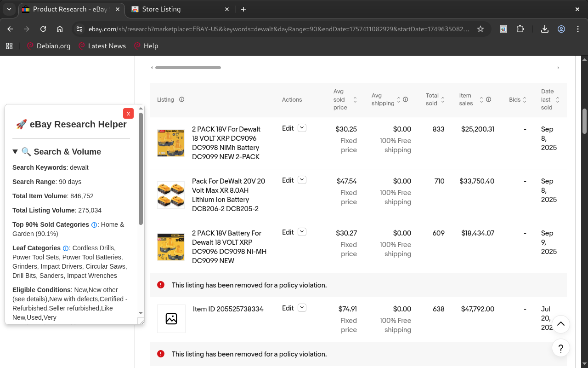Screen dimensions: 588x368
Task: Open the apps grid in bookmarks bar
Action: [x=9, y=46]
